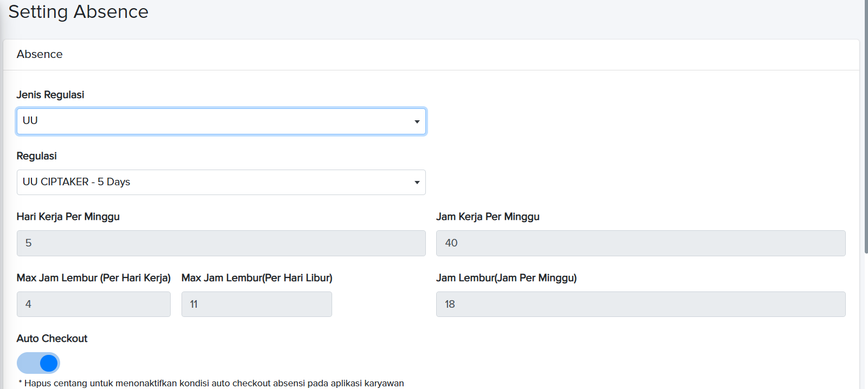
Task: Click the Auto Checkout label
Action: click(x=52, y=339)
